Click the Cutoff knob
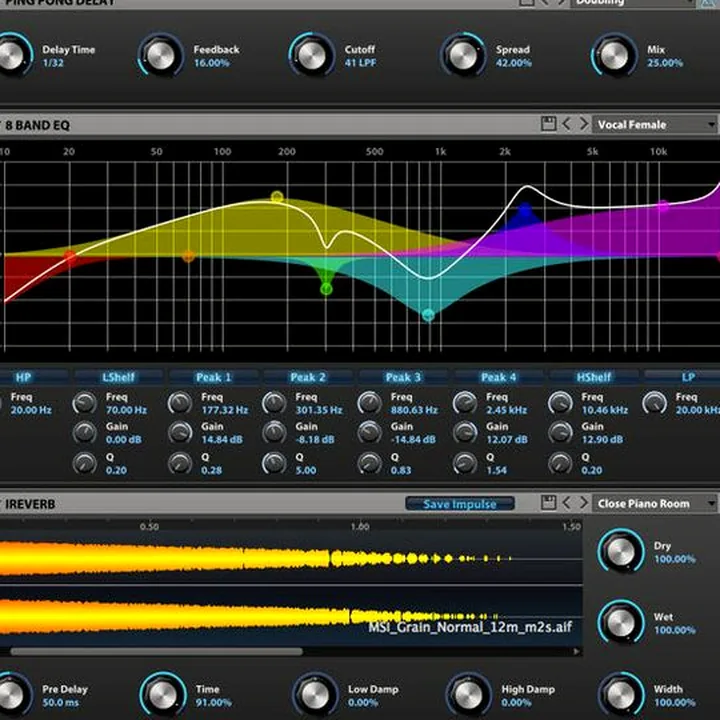 click(311, 55)
